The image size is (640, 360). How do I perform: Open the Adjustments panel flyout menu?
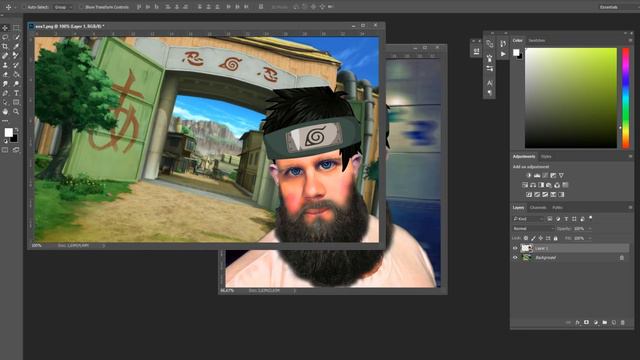[x=630, y=156]
